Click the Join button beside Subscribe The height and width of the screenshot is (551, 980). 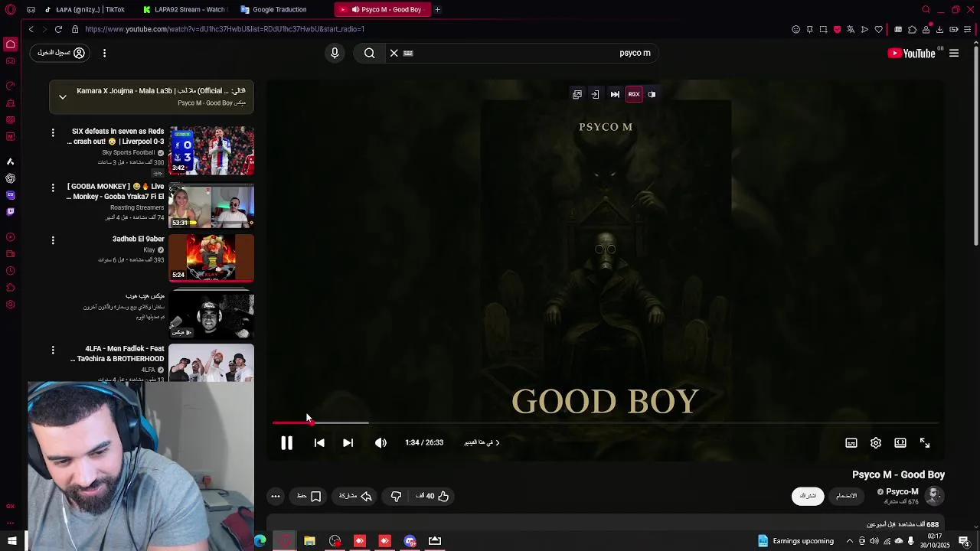pyautogui.click(x=847, y=496)
